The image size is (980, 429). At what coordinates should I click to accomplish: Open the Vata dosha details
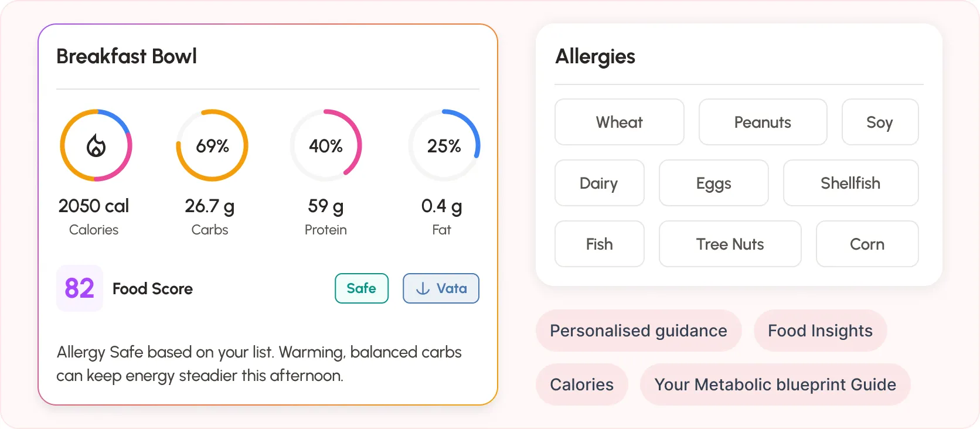point(441,288)
